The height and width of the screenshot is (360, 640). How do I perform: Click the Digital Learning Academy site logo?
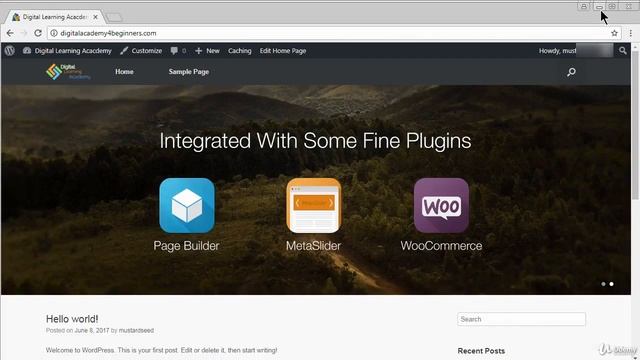pyautogui.click(x=68, y=72)
